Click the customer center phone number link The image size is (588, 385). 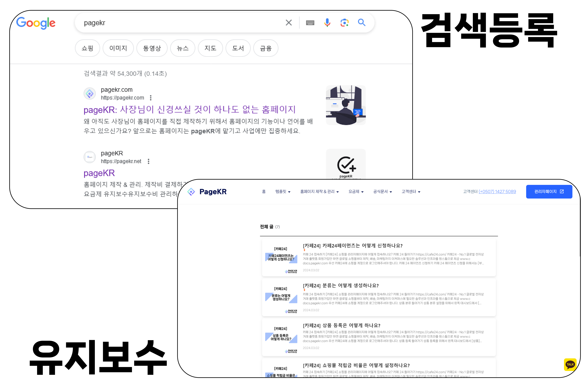(497, 192)
